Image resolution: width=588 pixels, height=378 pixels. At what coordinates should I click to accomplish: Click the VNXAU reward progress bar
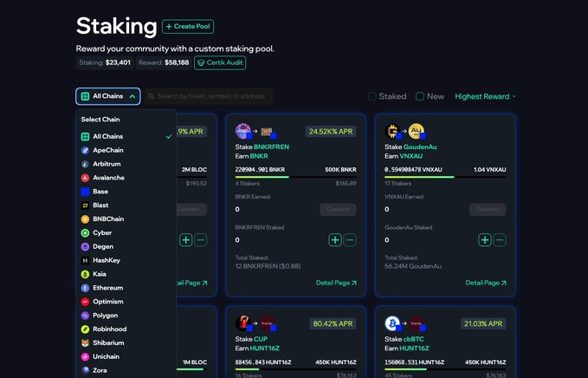445,177
